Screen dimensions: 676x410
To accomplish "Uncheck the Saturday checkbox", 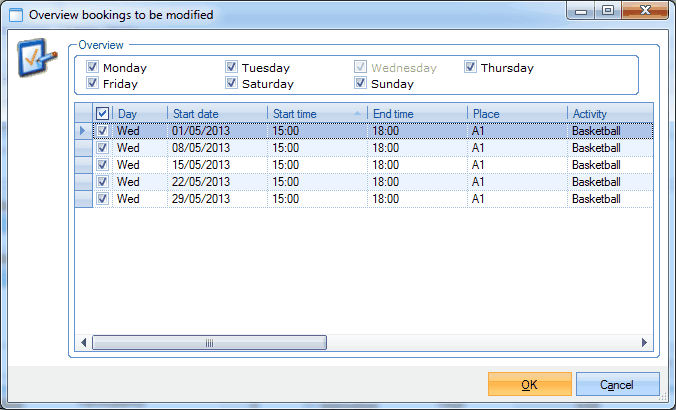I will pyautogui.click(x=232, y=84).
